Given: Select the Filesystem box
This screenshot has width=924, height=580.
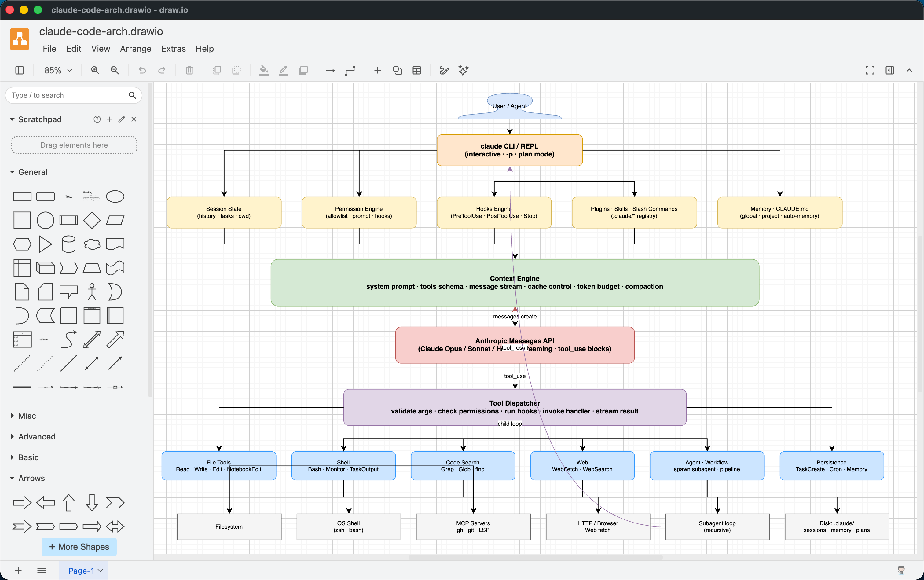Looking at the screenshot, I should pos(229,527).
